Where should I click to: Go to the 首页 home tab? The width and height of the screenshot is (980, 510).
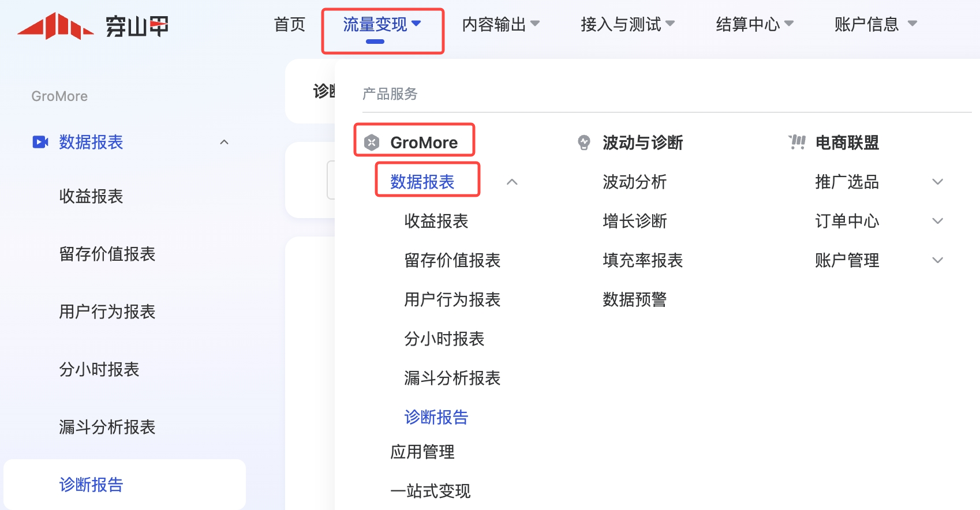tap(289, 24)
